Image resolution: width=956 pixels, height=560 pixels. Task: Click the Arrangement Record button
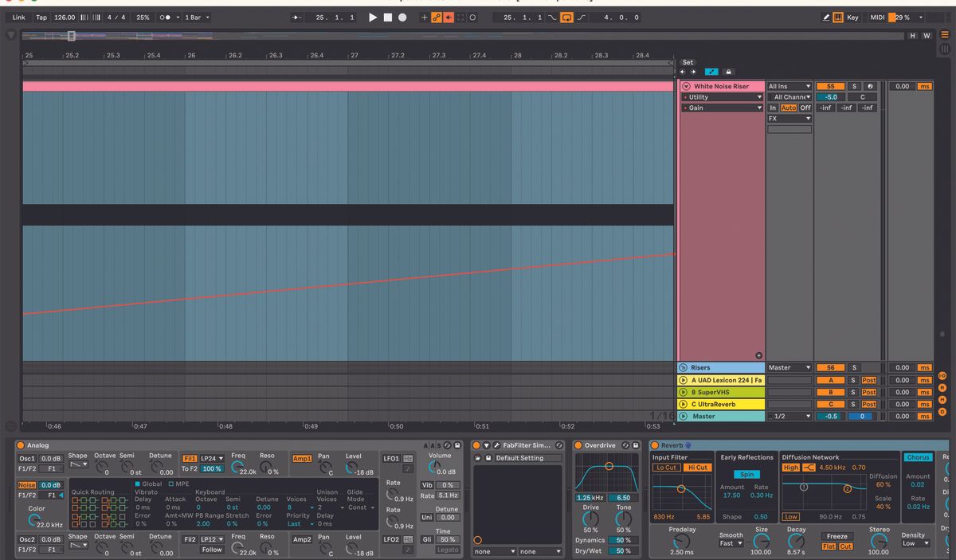402,17
